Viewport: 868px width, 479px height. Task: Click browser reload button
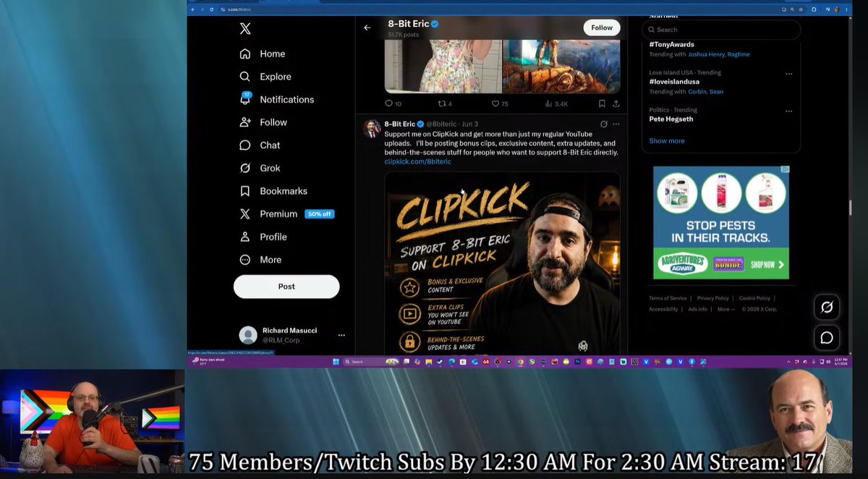point(211,9)
